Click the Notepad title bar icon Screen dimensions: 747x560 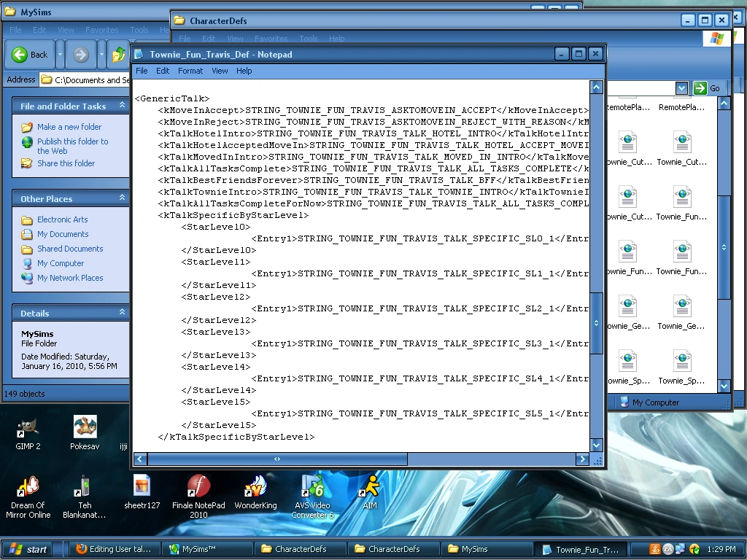[139, 54]
